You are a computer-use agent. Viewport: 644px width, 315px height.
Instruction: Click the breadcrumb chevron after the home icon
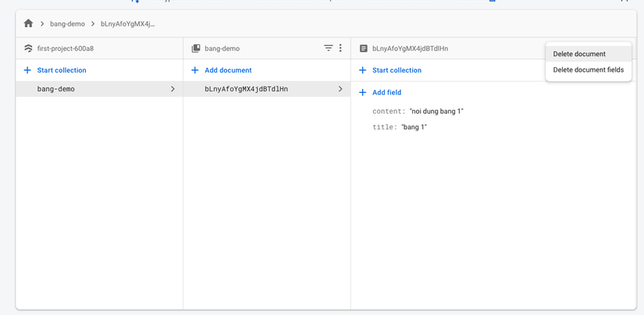42,24
